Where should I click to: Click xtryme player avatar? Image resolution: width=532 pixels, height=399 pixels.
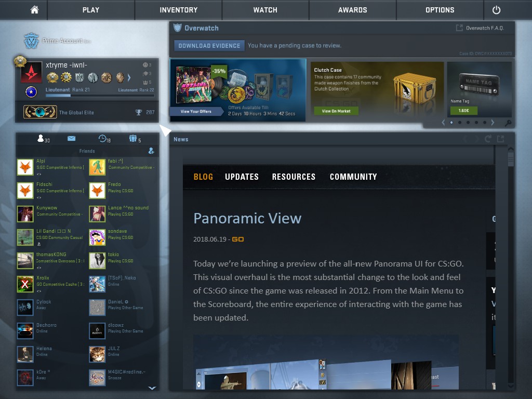pos(31,72)
